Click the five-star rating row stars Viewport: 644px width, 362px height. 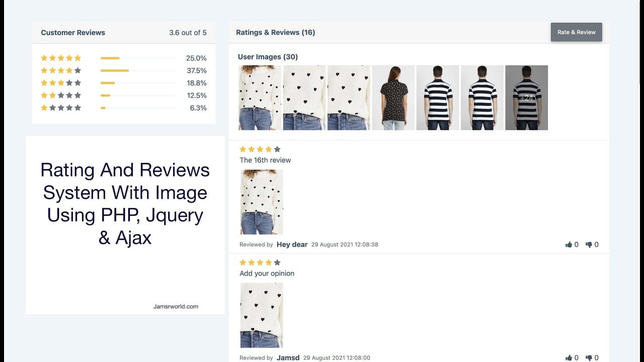click(61, 58)
